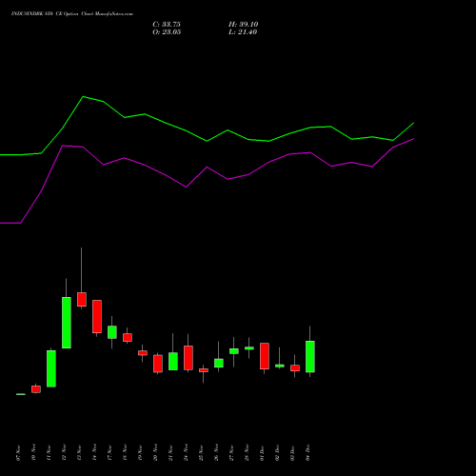The height and width of the screenshot is (476, 476).
Task: Click the red candle for 20 Nov
Action: pyautogui.click(x=158, y=364)
